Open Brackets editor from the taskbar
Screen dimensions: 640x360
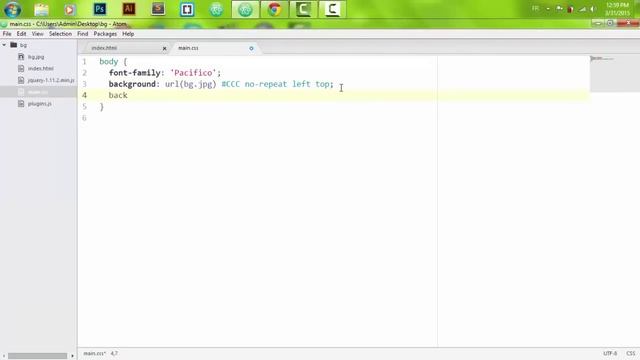[x=187, y=9]
